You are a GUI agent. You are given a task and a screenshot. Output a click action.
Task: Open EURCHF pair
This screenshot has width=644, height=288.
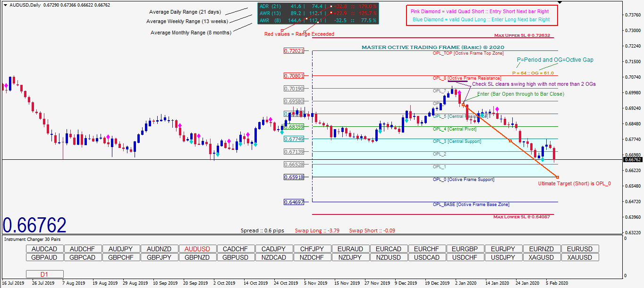[x=427, y=249]
